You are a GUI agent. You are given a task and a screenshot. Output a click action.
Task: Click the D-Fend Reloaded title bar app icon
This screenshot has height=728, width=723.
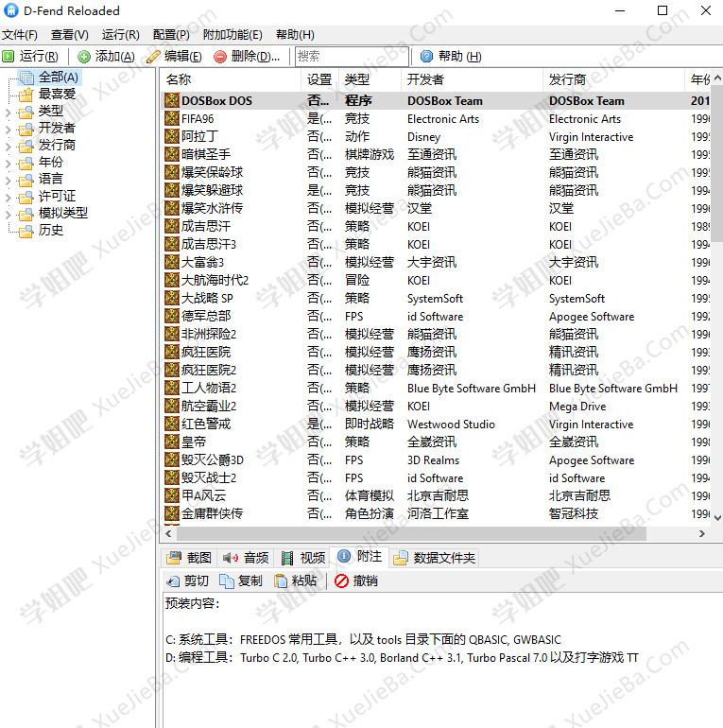[10, 10]
